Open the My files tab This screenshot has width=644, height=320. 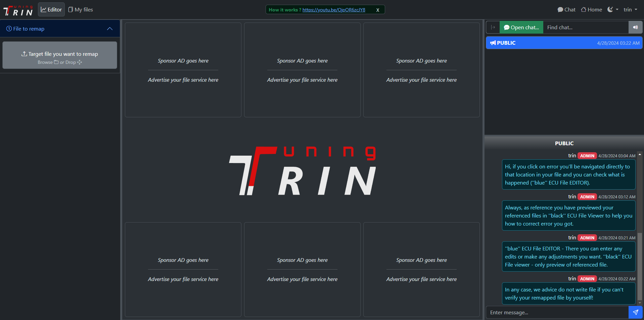point(81,10)
